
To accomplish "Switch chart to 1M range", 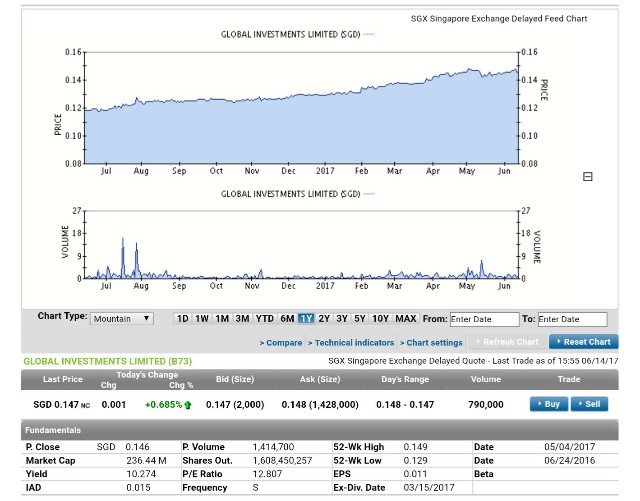I will click(222, 319).
